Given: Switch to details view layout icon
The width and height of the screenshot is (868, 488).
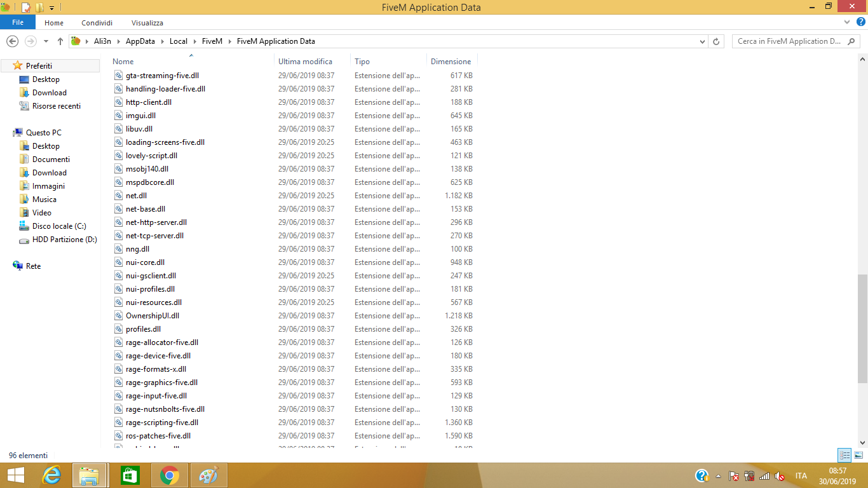Looking at the screenshot, I should pos(844,455).
